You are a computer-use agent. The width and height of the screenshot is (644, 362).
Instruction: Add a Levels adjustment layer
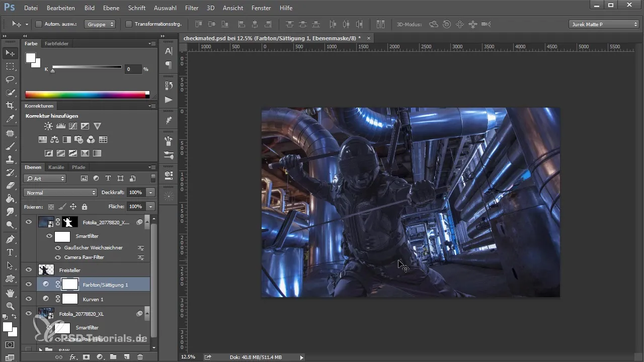pos(61,126)
